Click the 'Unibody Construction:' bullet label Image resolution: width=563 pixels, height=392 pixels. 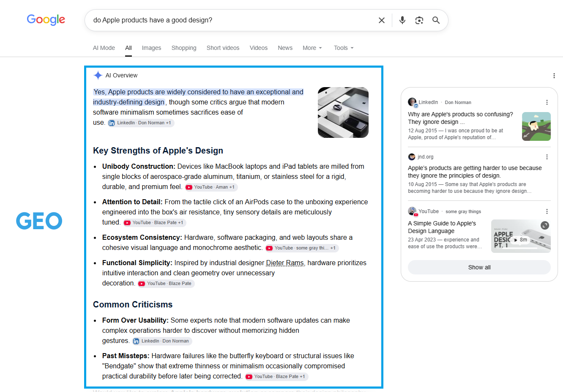click(x=139, y=167)
